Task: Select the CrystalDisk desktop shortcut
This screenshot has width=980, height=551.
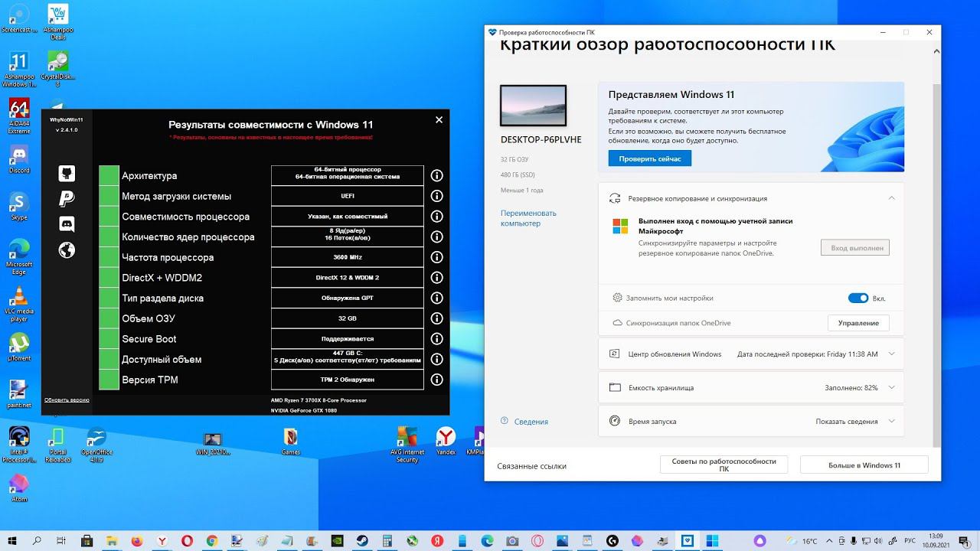Action: tap(57, 70)
